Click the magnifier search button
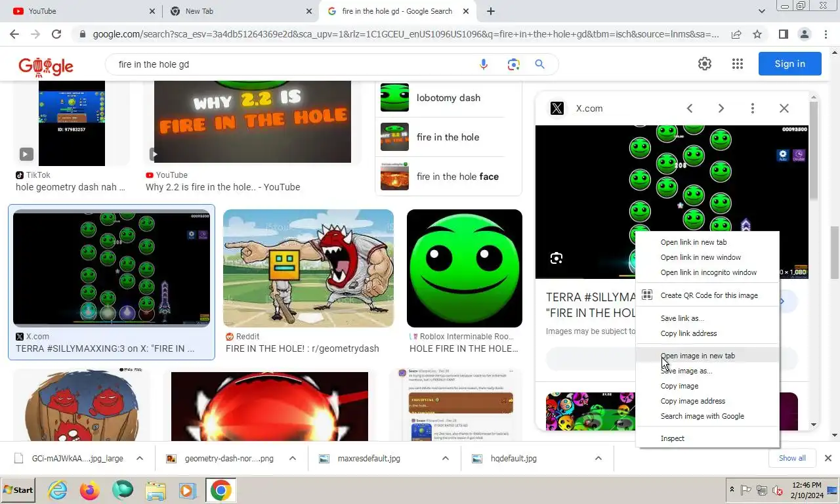This screenshot has width=840, height=504. pos(539,64)
